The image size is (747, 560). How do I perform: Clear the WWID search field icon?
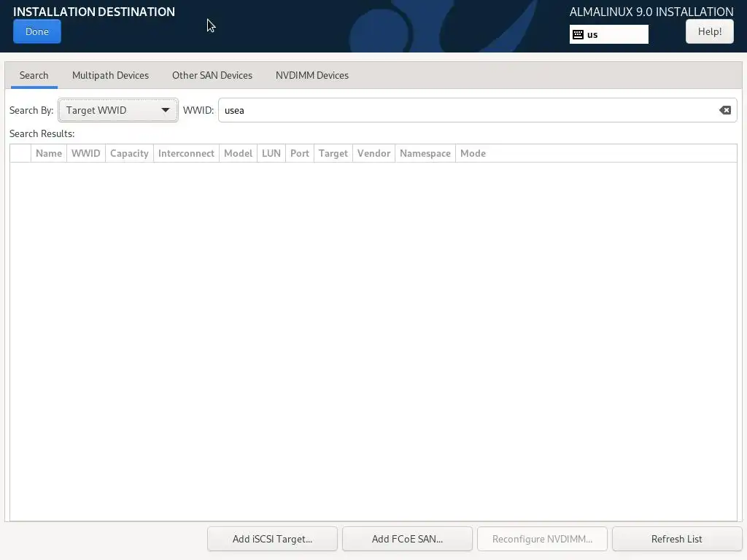pos(724,110)
